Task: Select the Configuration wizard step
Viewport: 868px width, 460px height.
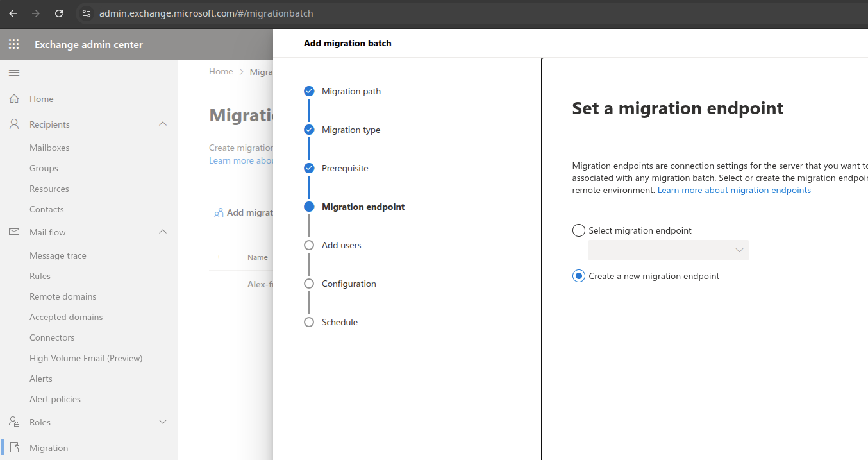Action: coord(349,284)
